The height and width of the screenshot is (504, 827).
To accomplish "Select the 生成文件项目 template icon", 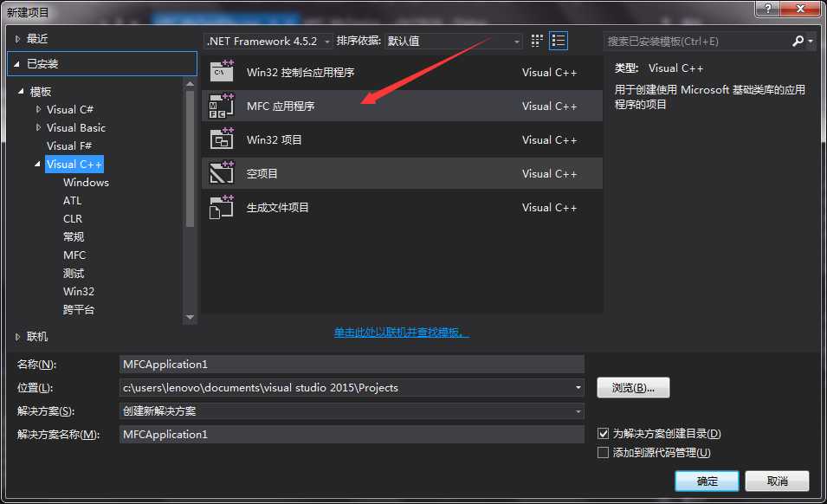I will [222, 207].
